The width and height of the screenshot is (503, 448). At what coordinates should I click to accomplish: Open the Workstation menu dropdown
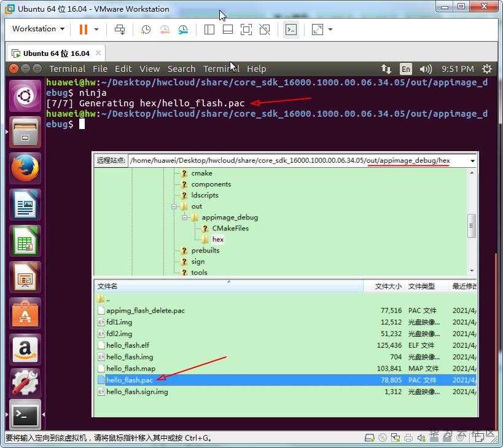38,29
